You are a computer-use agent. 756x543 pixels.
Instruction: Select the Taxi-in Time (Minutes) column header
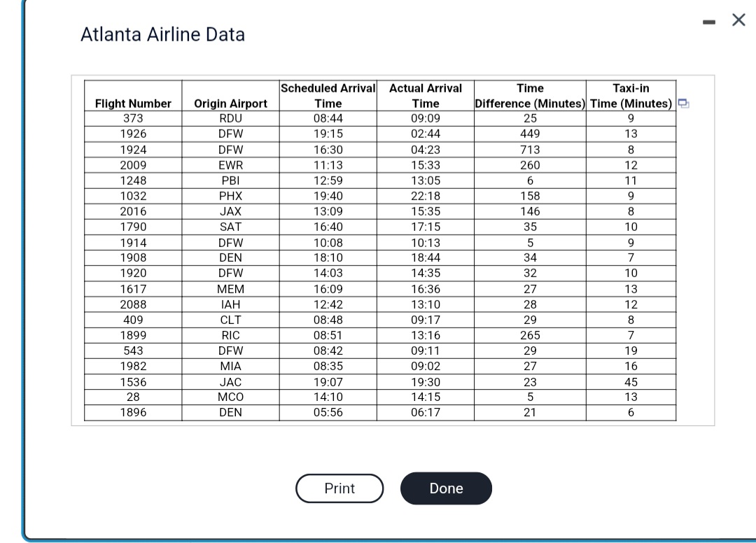[630, 96]
